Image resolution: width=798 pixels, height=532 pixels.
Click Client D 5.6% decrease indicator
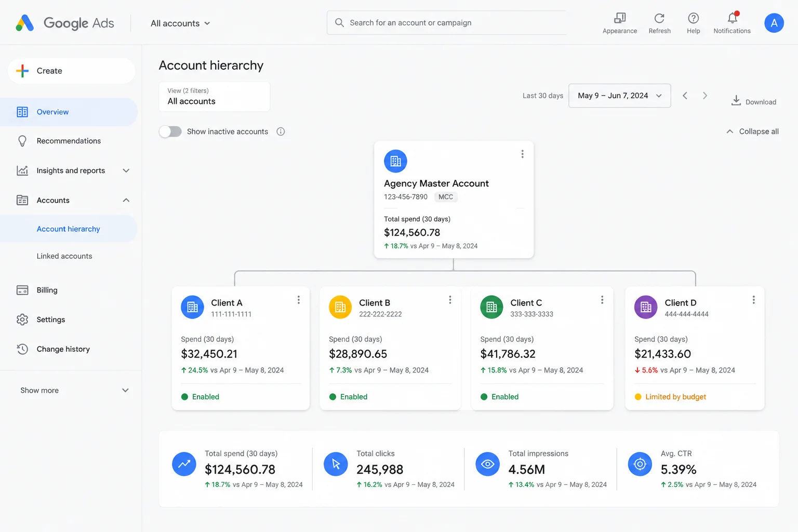[x=646, y=370]
